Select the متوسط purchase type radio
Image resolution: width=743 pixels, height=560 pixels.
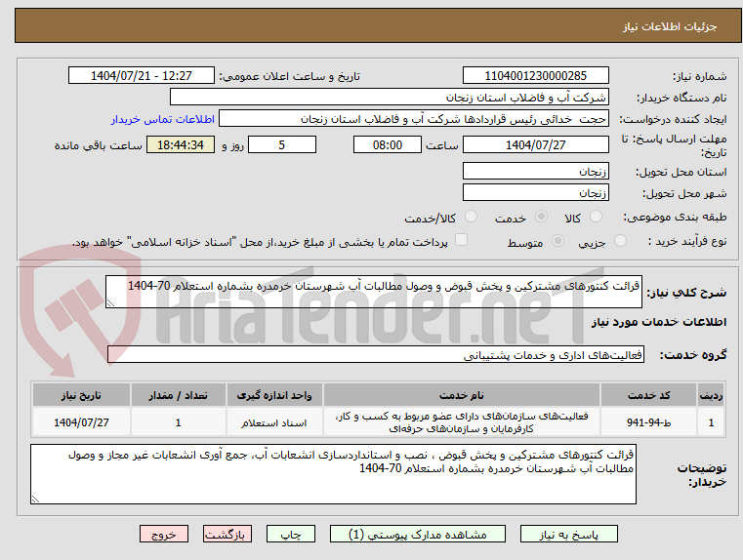pos(557,241)
